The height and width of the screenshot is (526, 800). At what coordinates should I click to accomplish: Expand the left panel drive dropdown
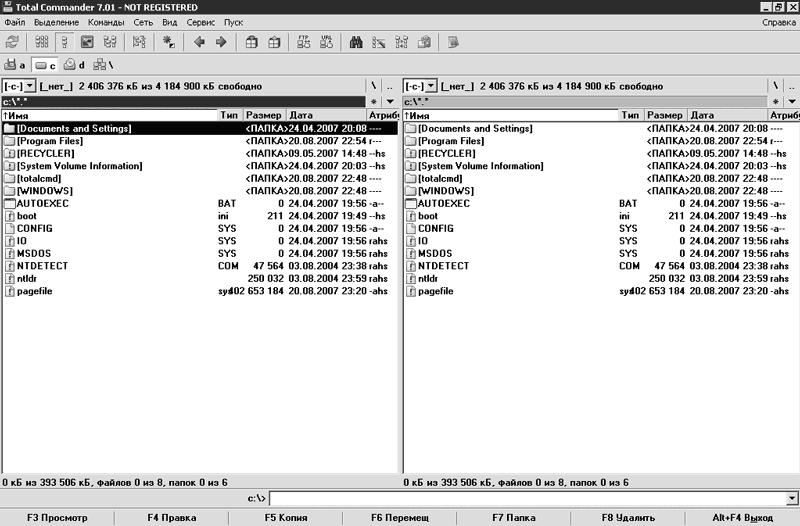pos(30,86)
